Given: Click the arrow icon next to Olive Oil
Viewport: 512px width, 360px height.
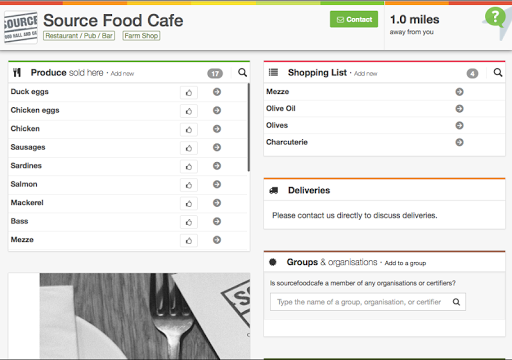Looking at the screenshot, I should (x=459, y=108).
